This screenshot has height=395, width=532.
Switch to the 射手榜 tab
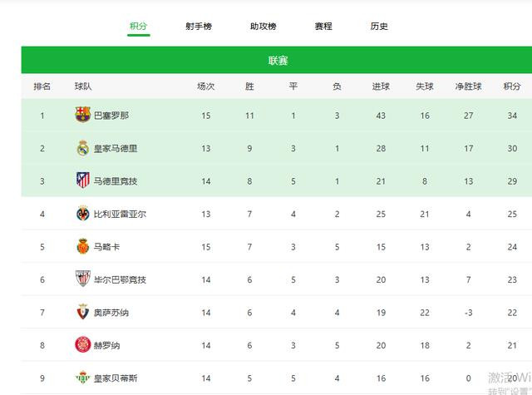pos(199,26)
